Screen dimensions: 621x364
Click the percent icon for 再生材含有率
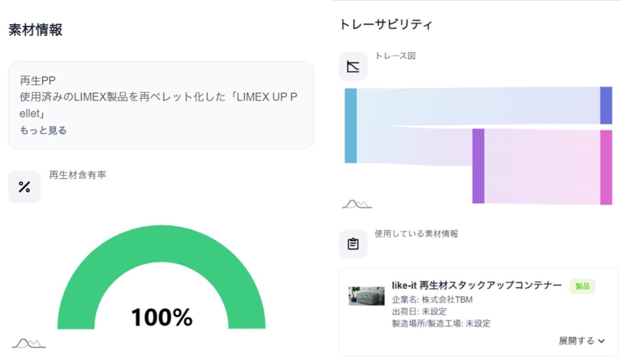pos(24,187)
